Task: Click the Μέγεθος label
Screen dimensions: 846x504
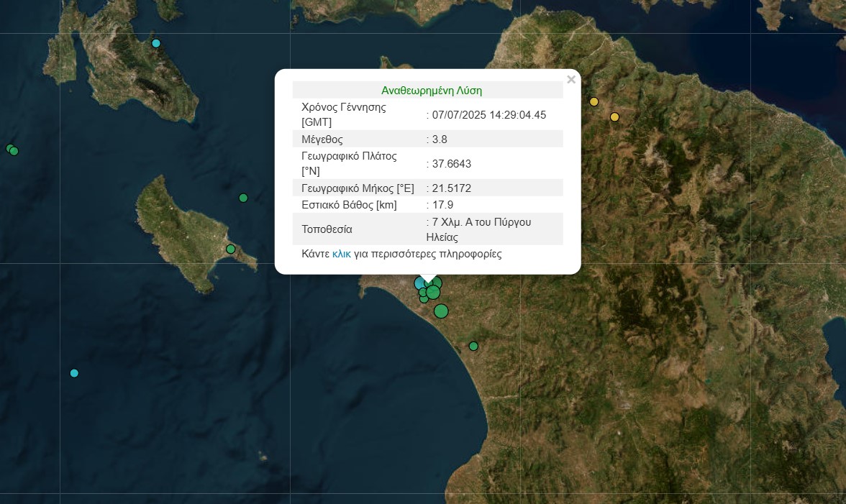Action: 322,139
